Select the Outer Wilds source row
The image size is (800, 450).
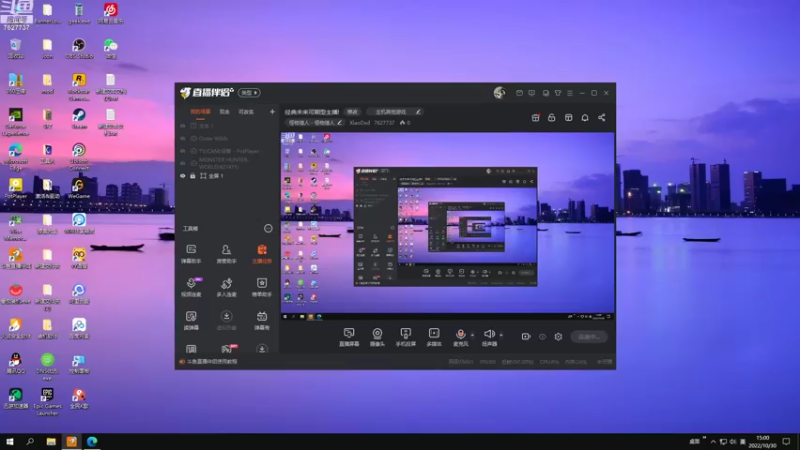[x=227, y=138]
